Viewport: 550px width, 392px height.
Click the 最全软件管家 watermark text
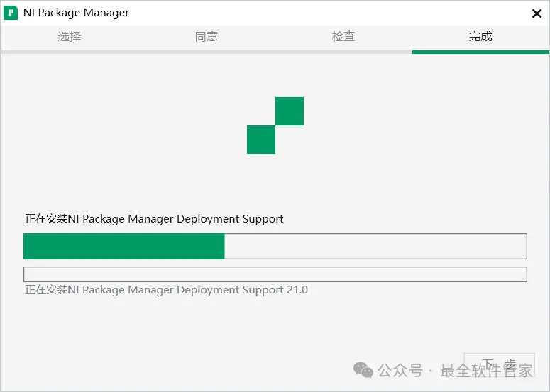(x=486, y=370)
